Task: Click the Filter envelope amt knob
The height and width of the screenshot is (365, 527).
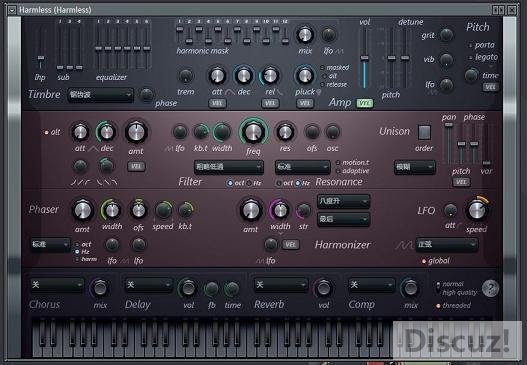Action: [136, 132]
